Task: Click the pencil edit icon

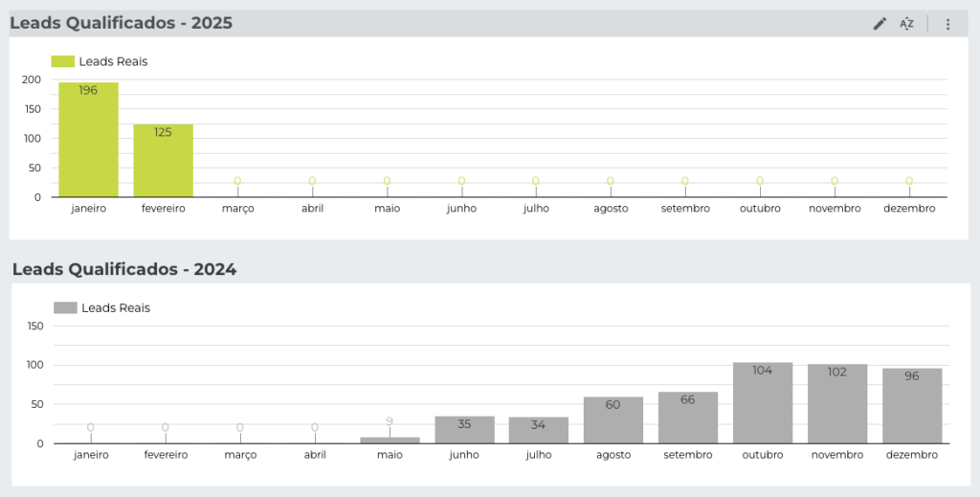Action: click(x=880, y=24)
